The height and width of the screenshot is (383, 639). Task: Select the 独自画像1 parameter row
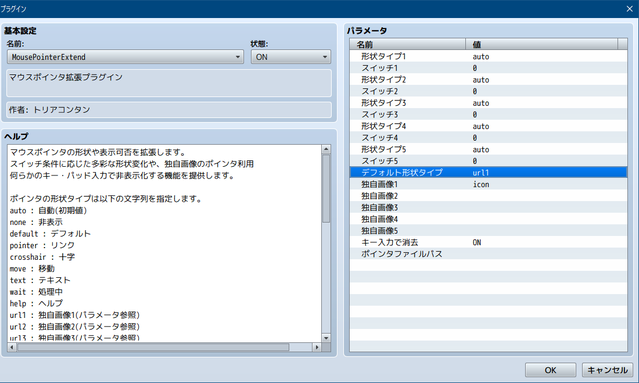[488, 184]
